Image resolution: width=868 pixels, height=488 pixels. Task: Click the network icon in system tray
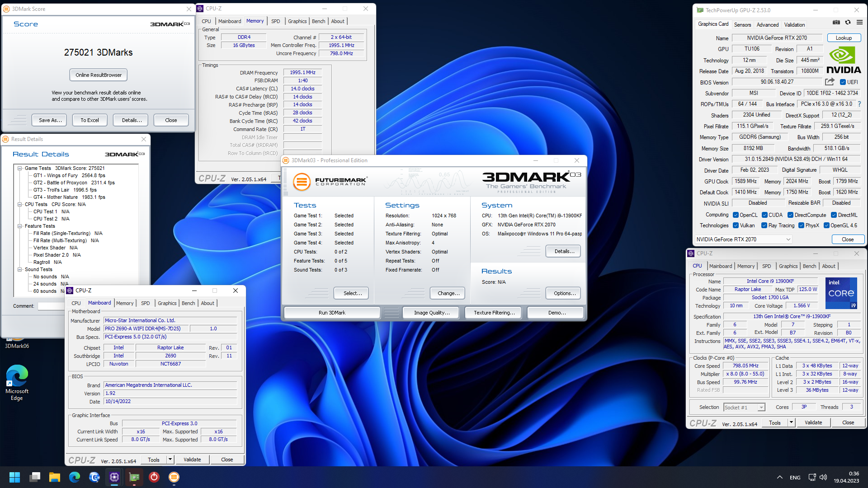pos(812,477)
